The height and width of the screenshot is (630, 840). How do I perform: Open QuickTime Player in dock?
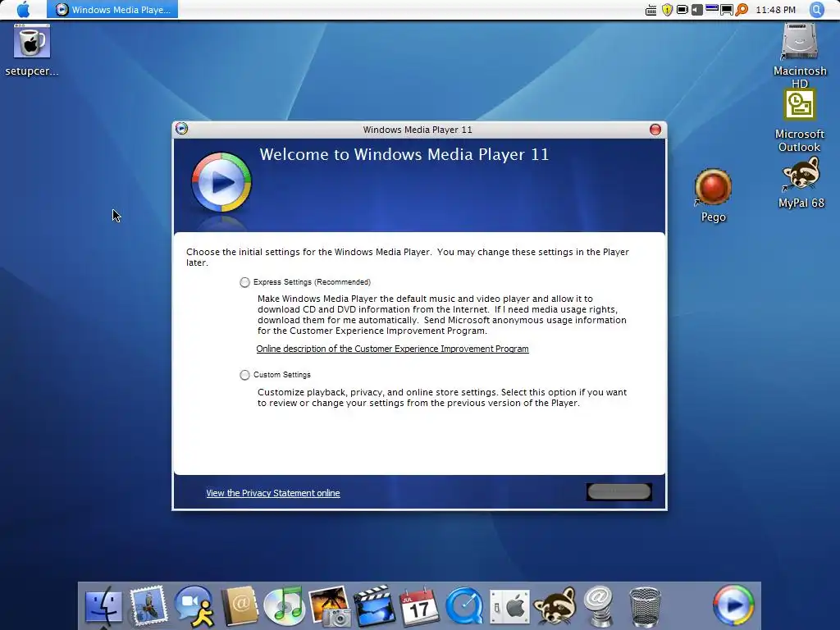click(x=464, y=606)
